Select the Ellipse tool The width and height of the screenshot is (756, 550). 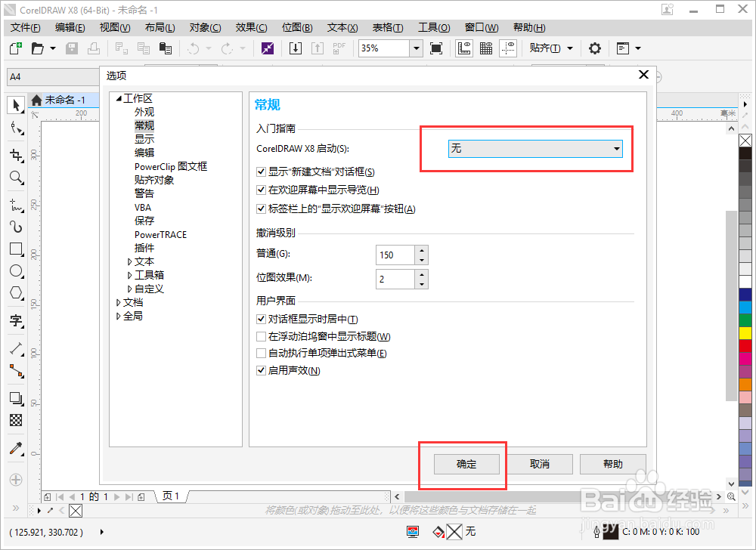pyautogui.click(x=17, y=271)
